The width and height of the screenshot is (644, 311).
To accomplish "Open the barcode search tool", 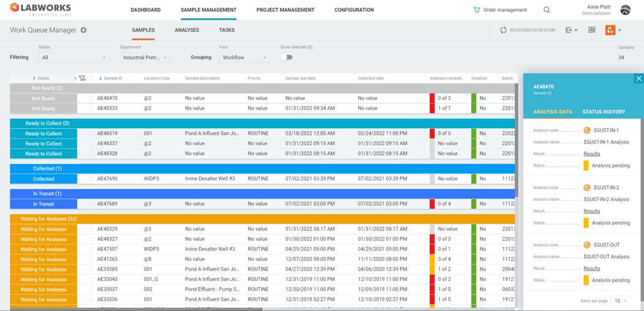I will click(592, 30).
